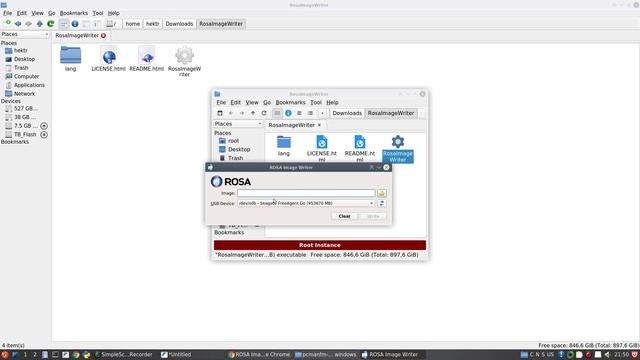Open the Tool menu in the hektr window
Screen dimensions: 640x360
(98, 13)
